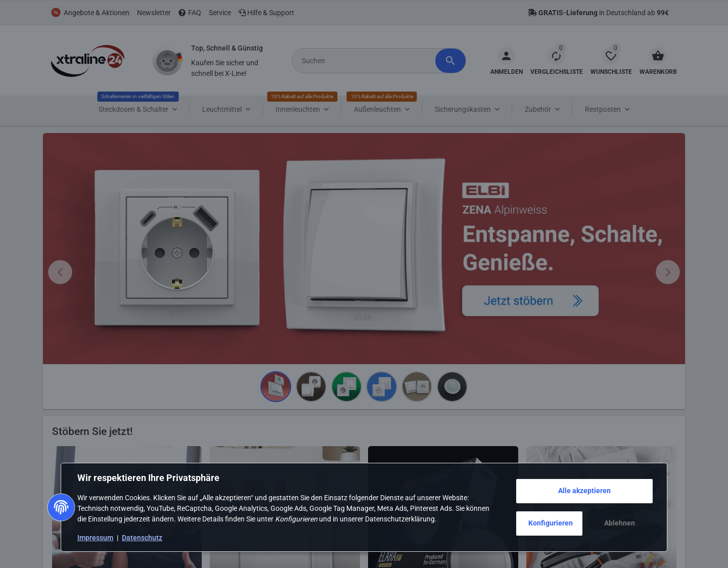
Task: Open the Service link
Action: coord(220,13)
